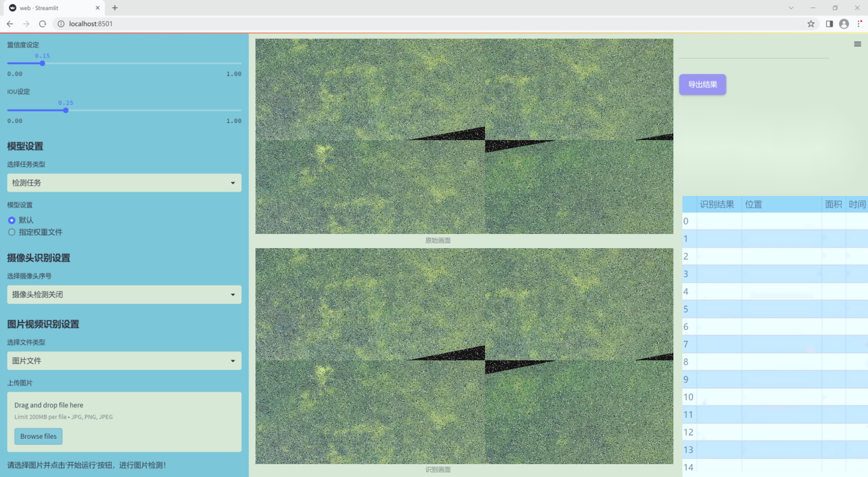This screenshot has height=477, width=868.
Task: Open the 摄像头检测关闭 camera dropdown
Action: click(124, 294)
